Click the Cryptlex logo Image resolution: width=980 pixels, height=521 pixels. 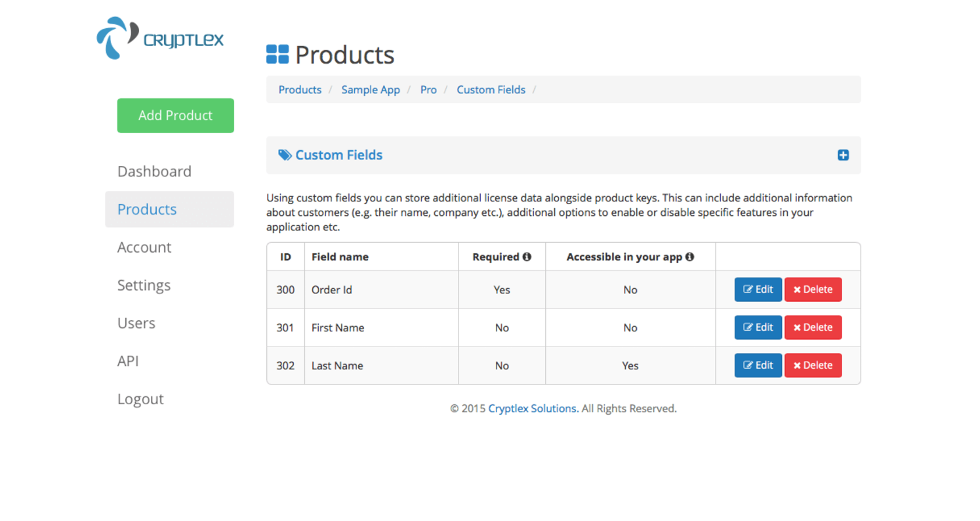160,39
